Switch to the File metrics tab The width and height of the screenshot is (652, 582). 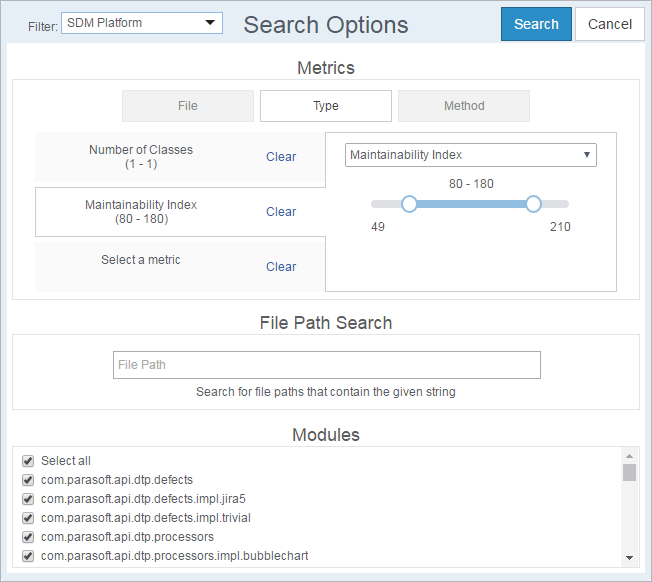[188, 106]
